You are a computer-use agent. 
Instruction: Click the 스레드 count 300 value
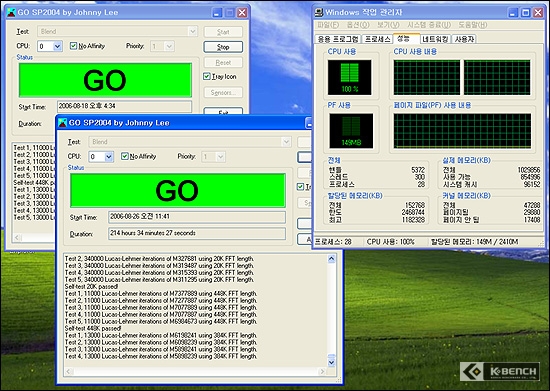(x=420, y=177)
